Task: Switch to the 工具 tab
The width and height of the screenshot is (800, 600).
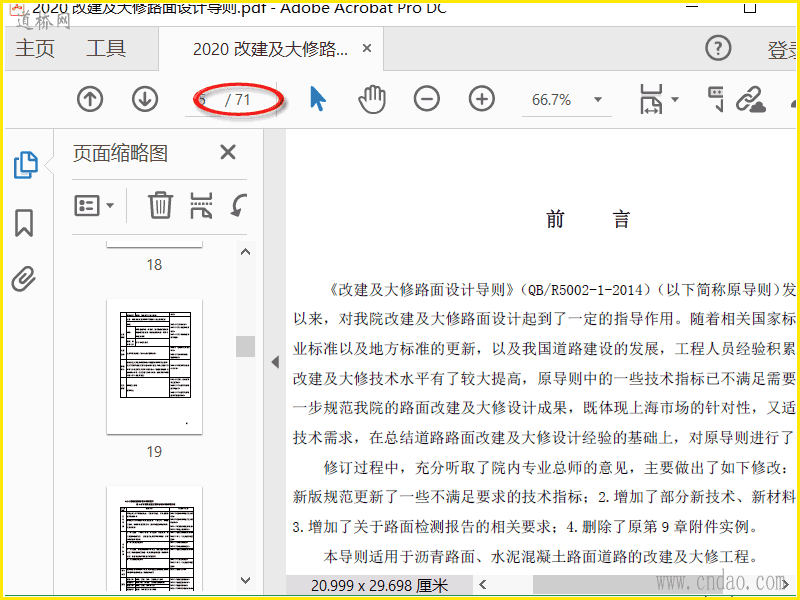Action: click(106, 48)
